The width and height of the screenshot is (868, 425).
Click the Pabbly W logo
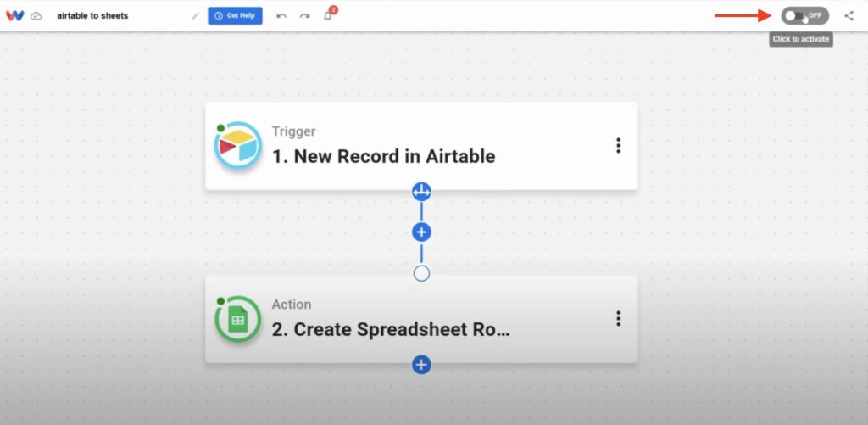[15, 15]
